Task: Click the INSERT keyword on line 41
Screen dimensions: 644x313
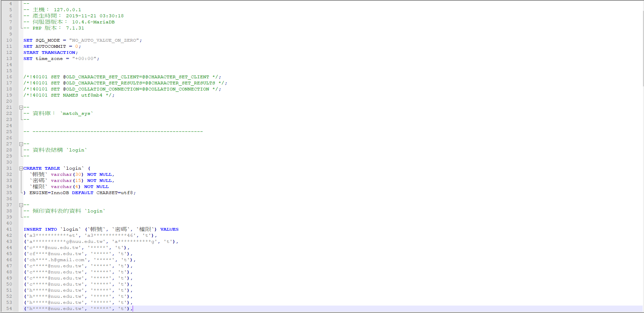Action: 32,229
